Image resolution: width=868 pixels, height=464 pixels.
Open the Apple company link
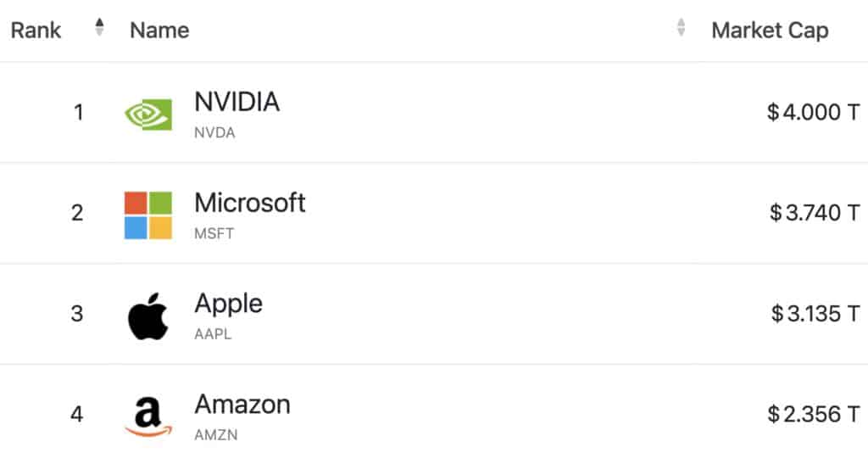[x=229, y=304]
